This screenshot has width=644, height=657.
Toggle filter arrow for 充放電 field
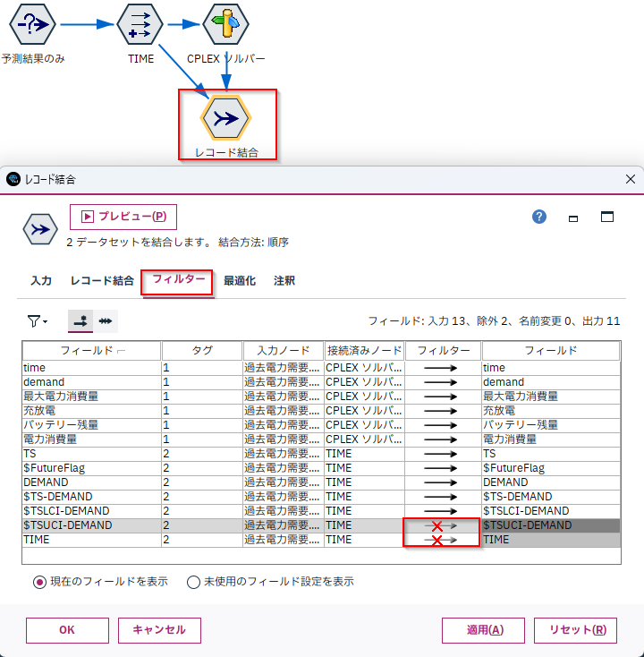[440, 411]
